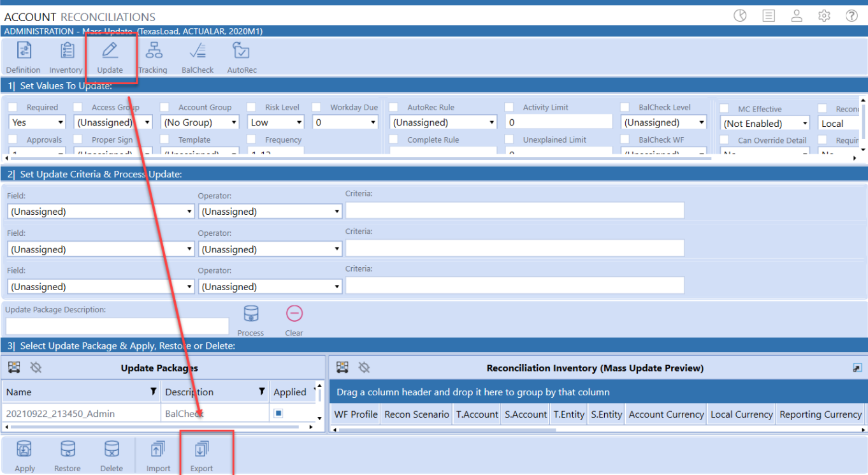Select the Definition icon in the toolbar
The height and width of the screenshot is (475, 868).
tap(23, 56)
